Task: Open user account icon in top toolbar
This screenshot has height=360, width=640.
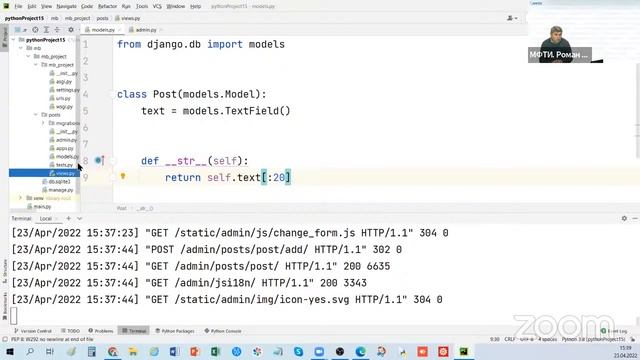Action: coord(512,18)
